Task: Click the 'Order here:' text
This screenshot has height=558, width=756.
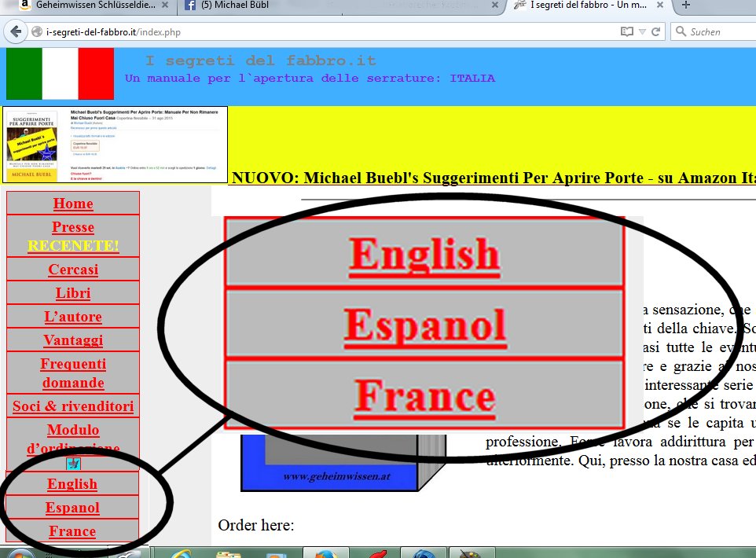Action: click(x=256, y=525)
